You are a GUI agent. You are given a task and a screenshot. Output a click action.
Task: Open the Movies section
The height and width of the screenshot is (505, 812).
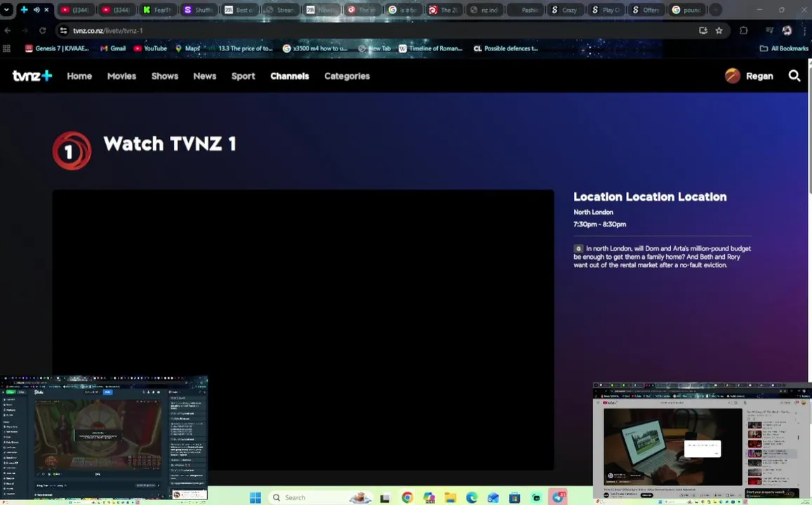pos(121,76)
